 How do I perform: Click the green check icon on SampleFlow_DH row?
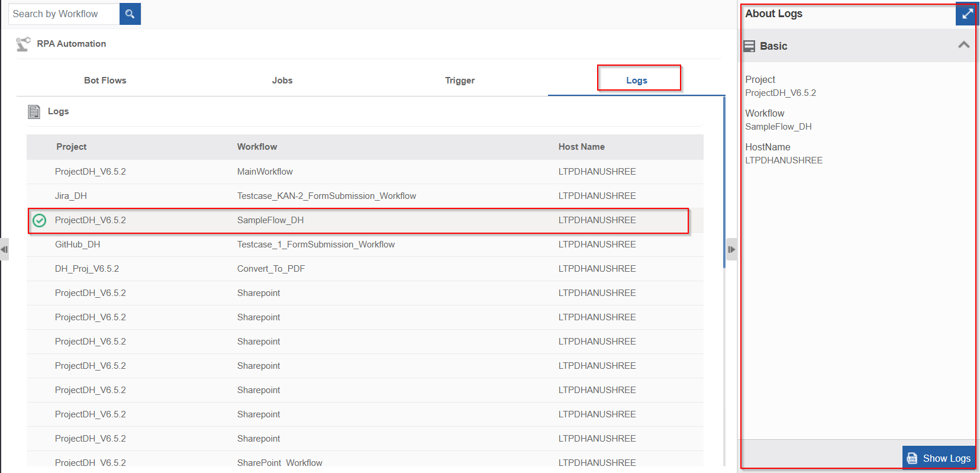tap(39, 220)
